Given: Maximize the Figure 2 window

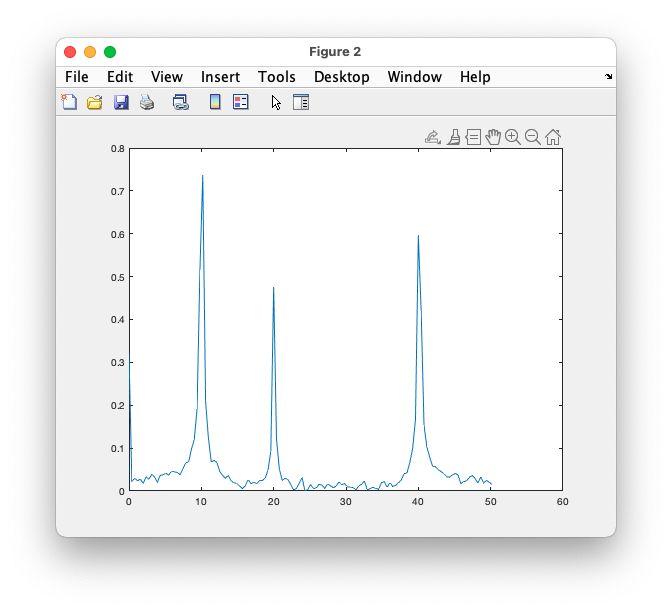Looking at the screenshot, I should click(x=110, y=52).
